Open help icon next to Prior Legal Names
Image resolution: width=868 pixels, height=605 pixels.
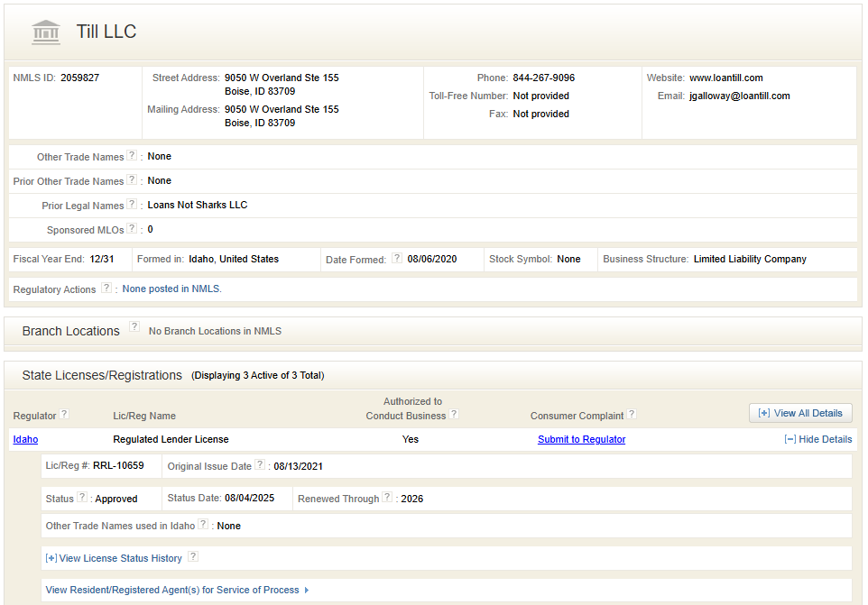[132, 204]
